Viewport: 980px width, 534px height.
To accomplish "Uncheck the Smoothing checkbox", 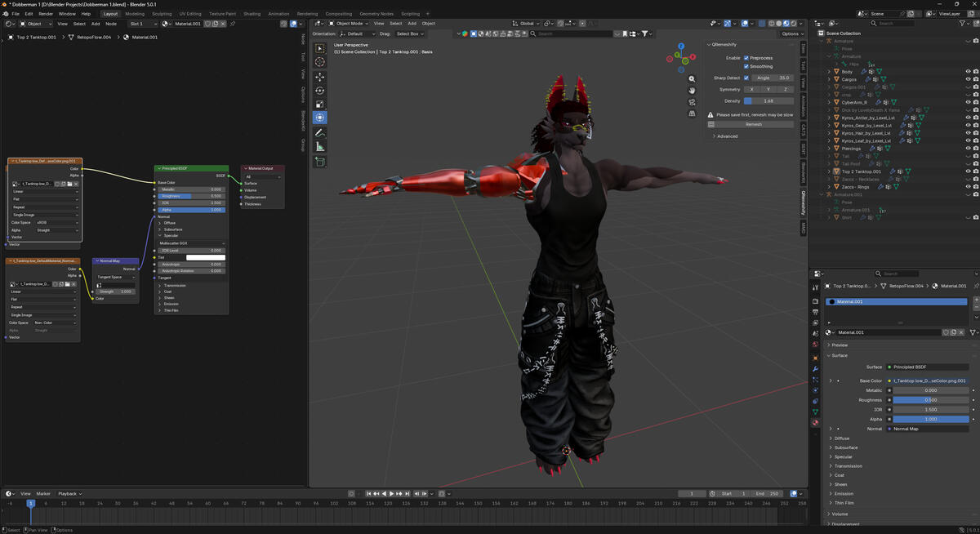I will pyautogui.click(x=746, y=67).
